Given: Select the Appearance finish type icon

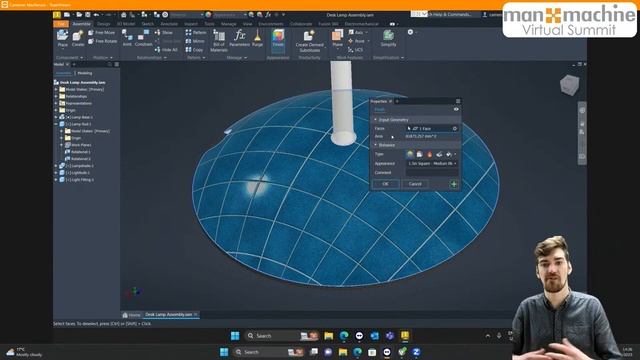Looking at the screenshot, I should pos(410,154).
